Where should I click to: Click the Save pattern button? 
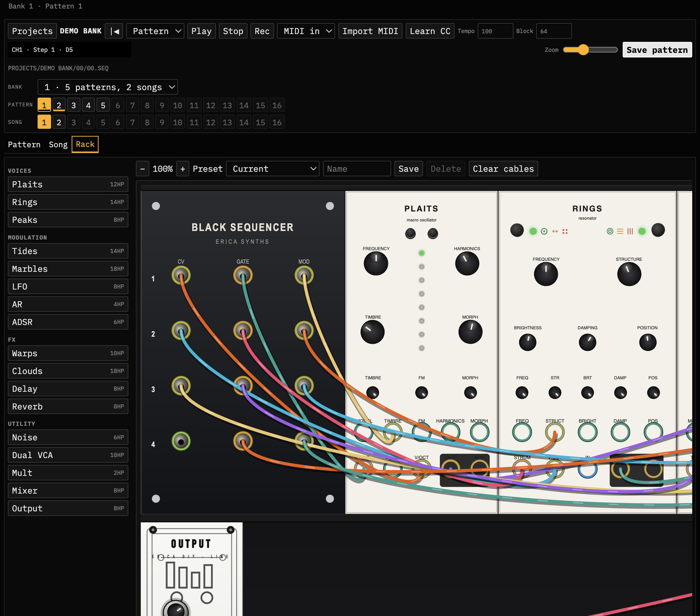tap(657, 50)
